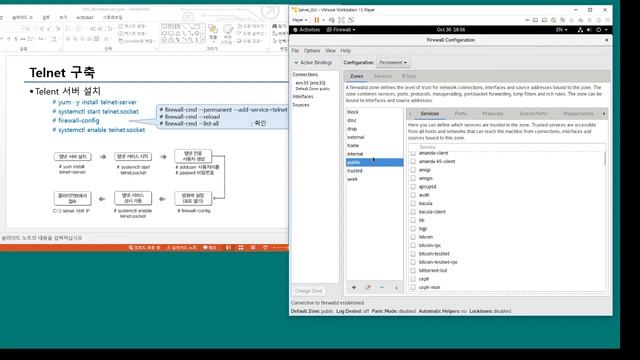
Task: Enable the amqps service checkbox
Action: click(413, 178)
